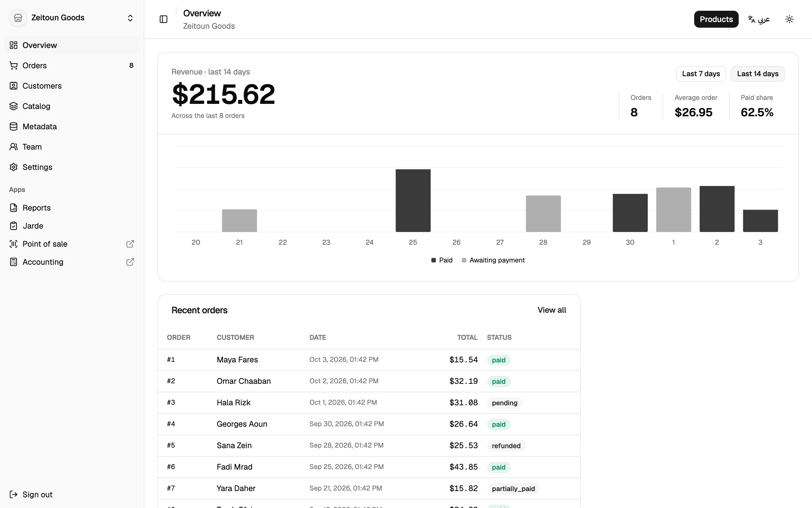Click the Settings gear icon
The width and height of the screenshot is (812, 508).
coord(14,167)
